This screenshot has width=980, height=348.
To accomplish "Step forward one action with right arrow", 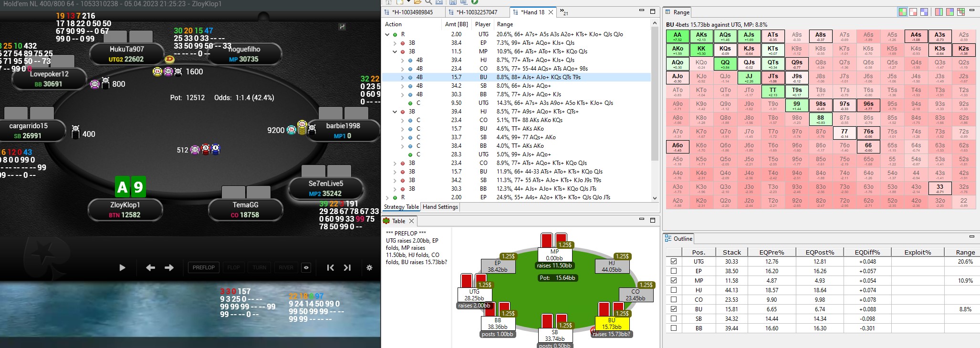I will point(169,268).
